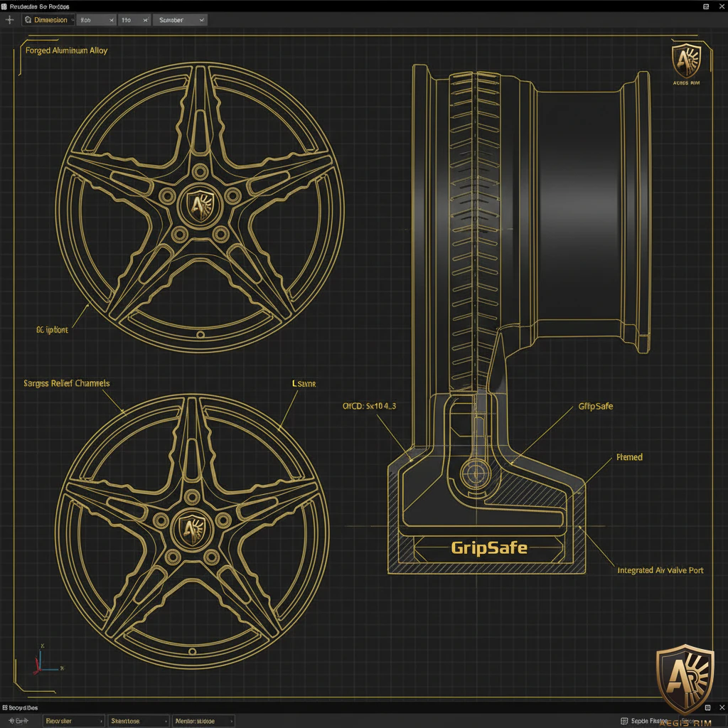Select the crosshair tool in the top toolbar
This screenshot has width=728, height=728.
(9, 19)
